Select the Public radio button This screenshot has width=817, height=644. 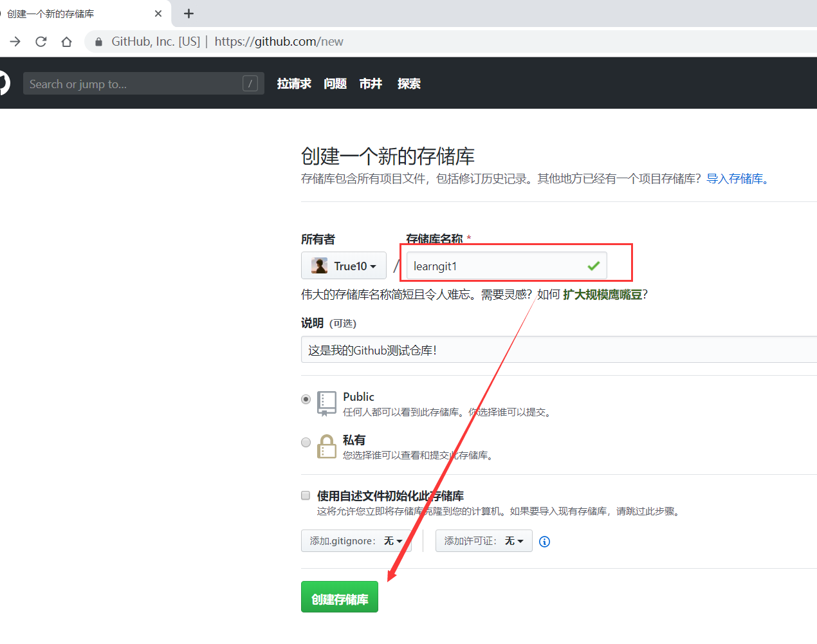[x=306, y=399]
